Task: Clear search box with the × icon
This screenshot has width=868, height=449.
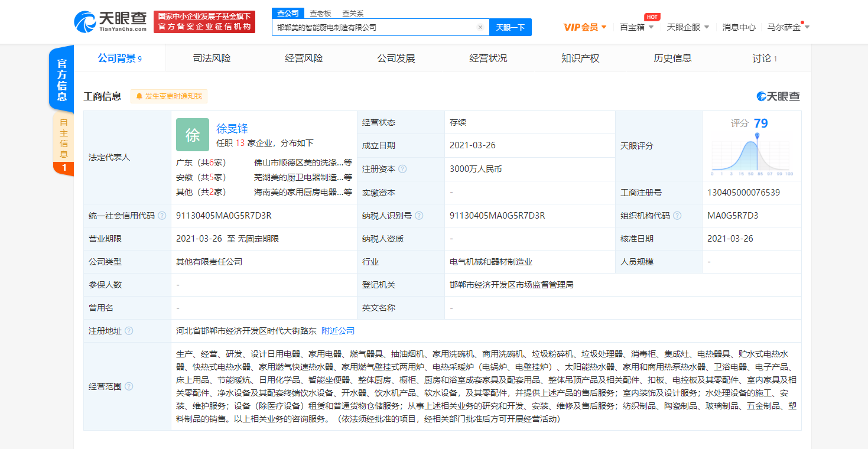Action: [x=480, y=27]
